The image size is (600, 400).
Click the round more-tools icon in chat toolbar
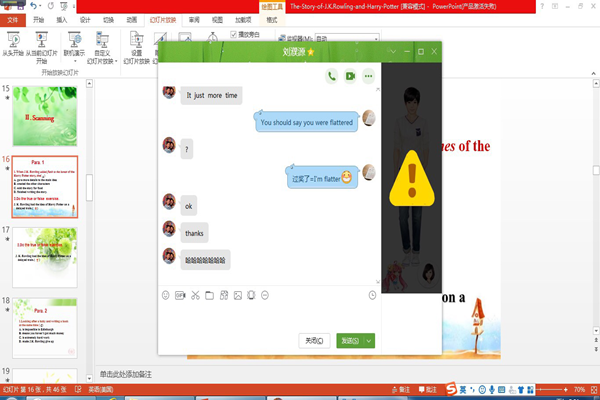pos(265,295)
